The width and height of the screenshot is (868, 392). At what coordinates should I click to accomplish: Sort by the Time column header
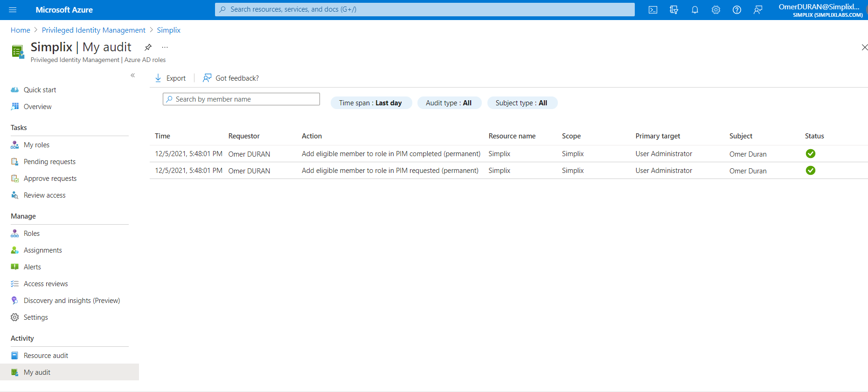[x=162, y=136]
